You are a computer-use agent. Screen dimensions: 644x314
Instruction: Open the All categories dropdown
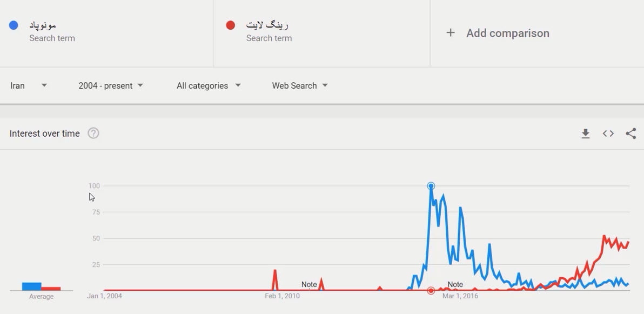point(209,85)
